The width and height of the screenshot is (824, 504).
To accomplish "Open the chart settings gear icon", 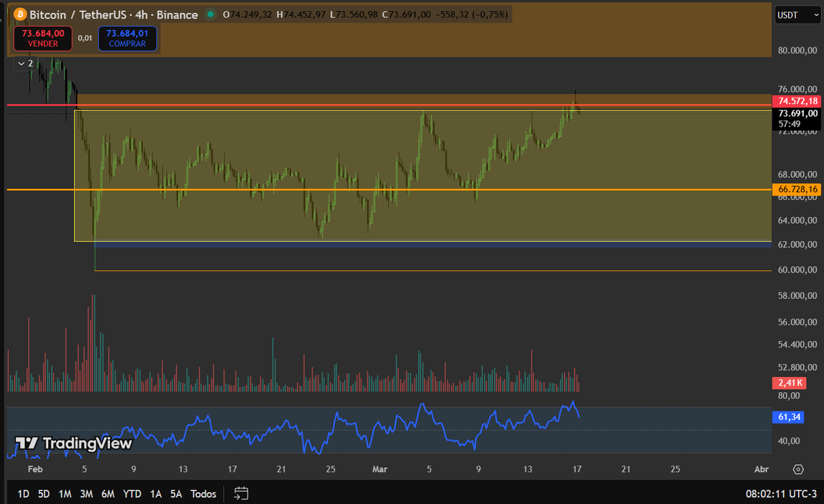I will (x=798, y=470).
